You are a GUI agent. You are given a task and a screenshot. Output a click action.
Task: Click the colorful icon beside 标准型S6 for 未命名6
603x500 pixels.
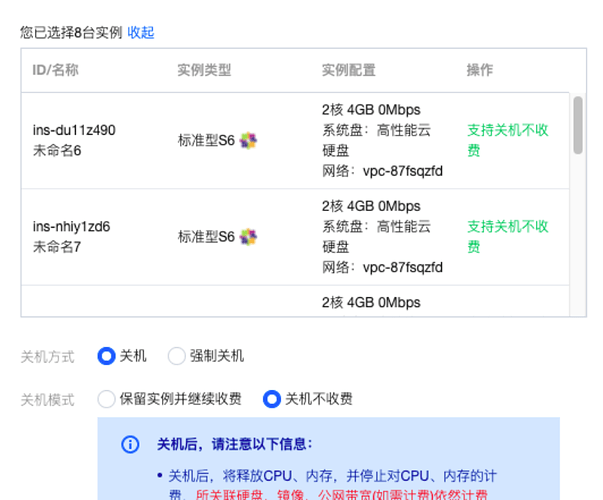pos(248,140)
